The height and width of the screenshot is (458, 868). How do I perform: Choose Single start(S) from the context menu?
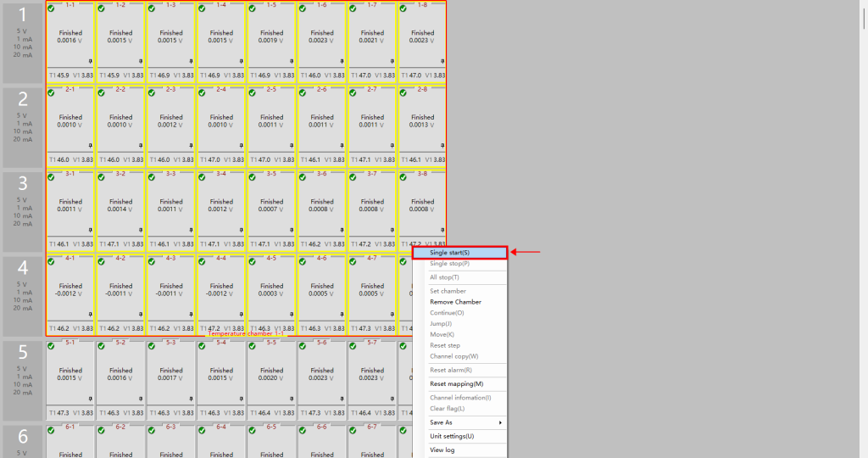coord(459,253)
